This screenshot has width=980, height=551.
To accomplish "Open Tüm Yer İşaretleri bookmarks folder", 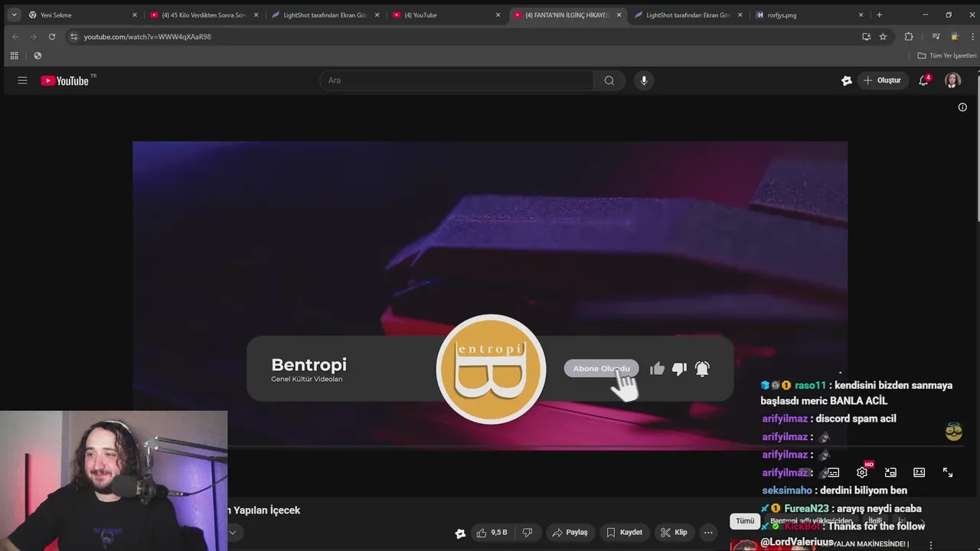I will [x=947, y=56].
